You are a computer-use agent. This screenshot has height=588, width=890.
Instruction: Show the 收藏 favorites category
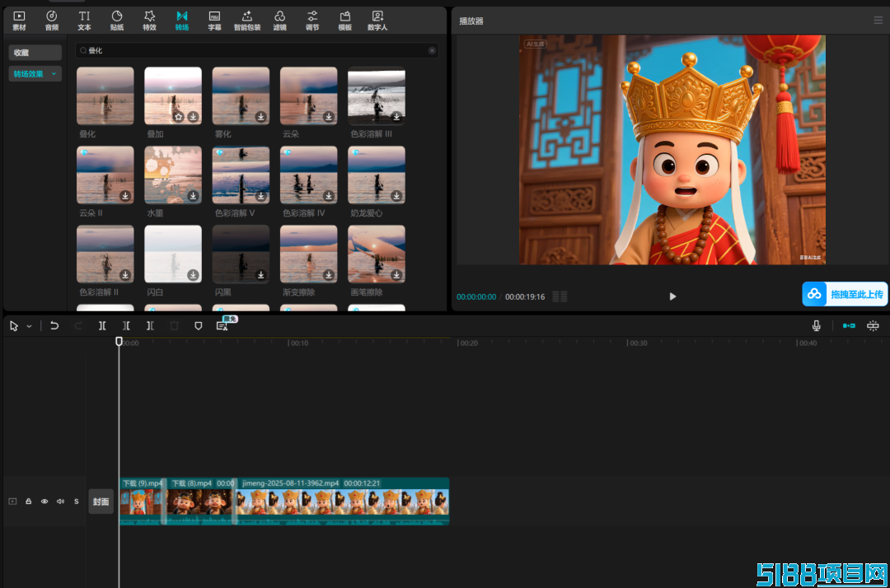pyautogui.click(x=35, y=52)
